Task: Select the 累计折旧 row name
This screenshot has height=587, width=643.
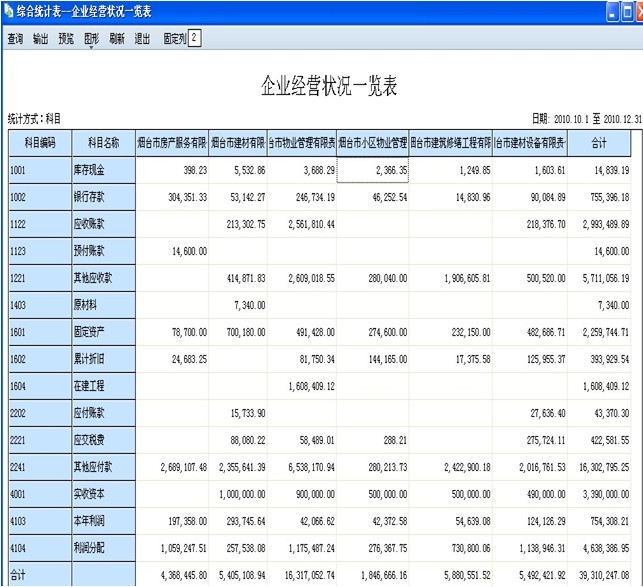Action: (x=103, y=359)
